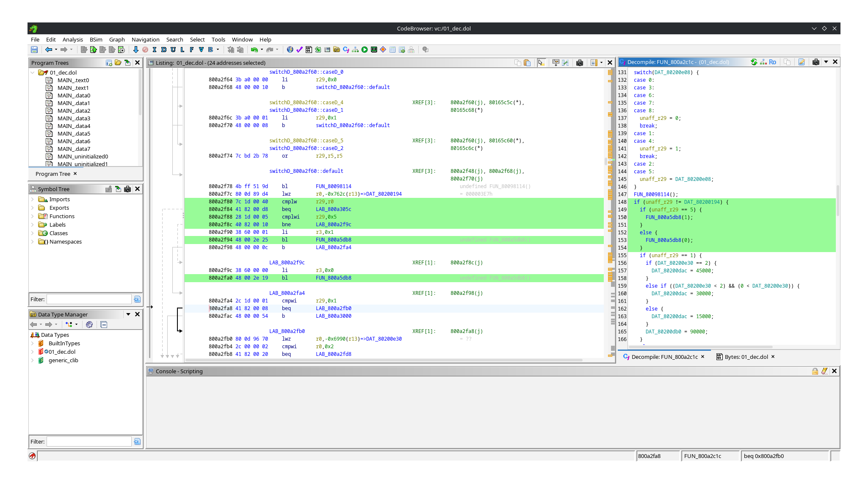The height and width of the screenshot is (494, 868).
Task: Expand BuiltInTypes in Data Type Manager
Action: [x=32, y=343]
